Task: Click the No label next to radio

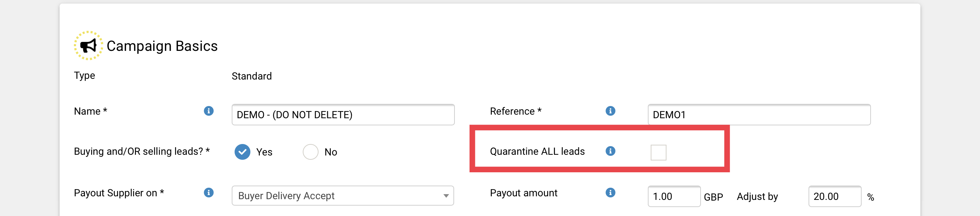Action: click(331, 152)
